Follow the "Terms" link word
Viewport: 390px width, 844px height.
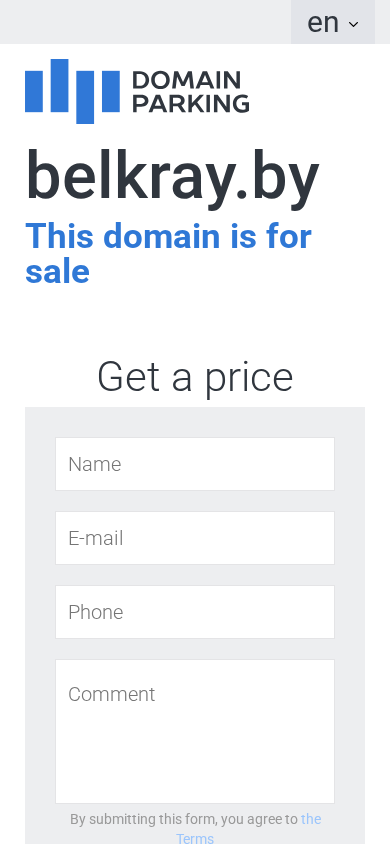point(195,838)
